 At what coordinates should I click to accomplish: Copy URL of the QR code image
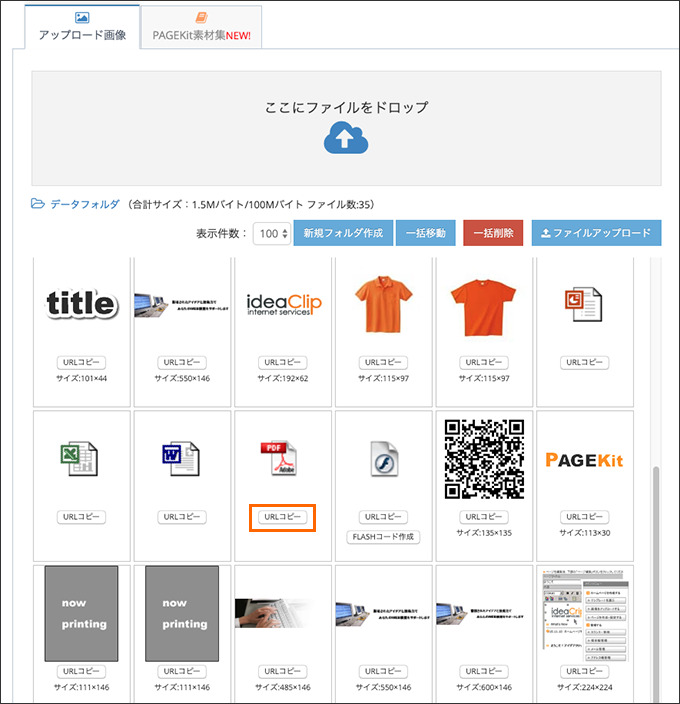(484, 517)
